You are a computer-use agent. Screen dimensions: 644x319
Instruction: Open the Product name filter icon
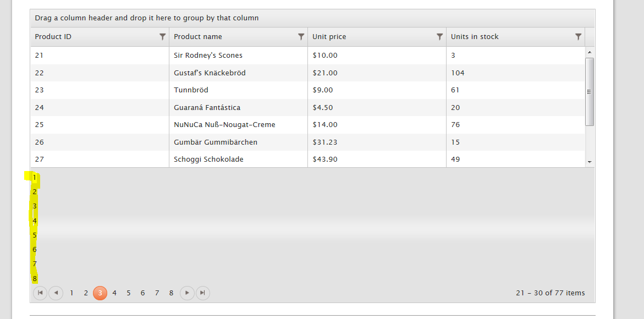301,37
